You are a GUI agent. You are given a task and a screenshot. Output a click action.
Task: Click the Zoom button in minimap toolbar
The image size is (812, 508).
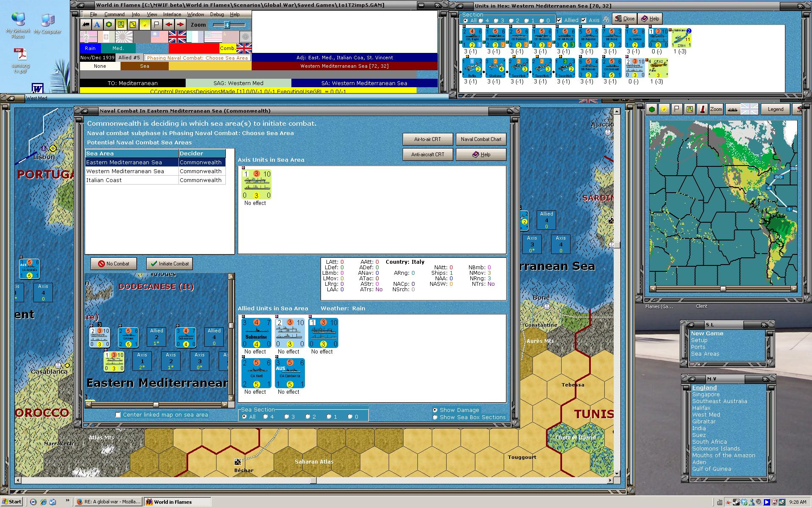tap(716, 109)
